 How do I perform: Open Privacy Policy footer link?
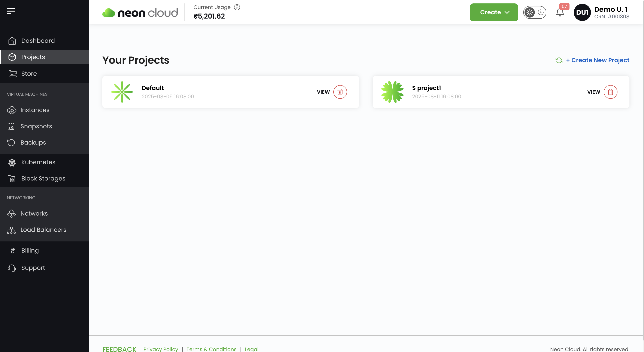click(x=161, y=349)
